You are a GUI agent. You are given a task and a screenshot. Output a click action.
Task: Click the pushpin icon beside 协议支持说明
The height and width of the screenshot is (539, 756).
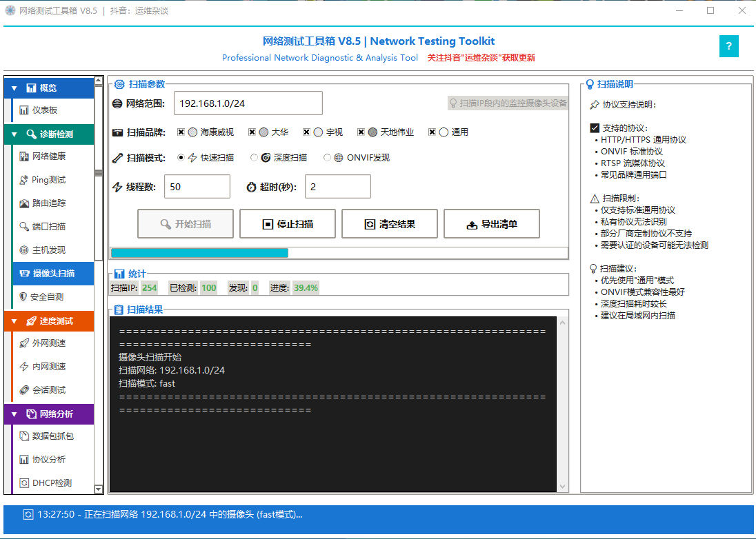[x=595, y=105]
